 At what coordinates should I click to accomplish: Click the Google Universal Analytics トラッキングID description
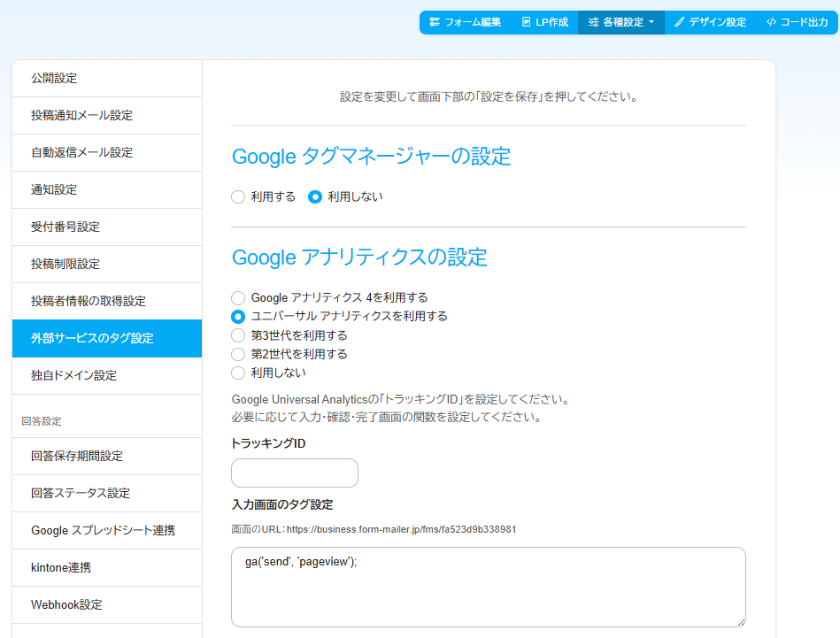click(x=402, y=400)
